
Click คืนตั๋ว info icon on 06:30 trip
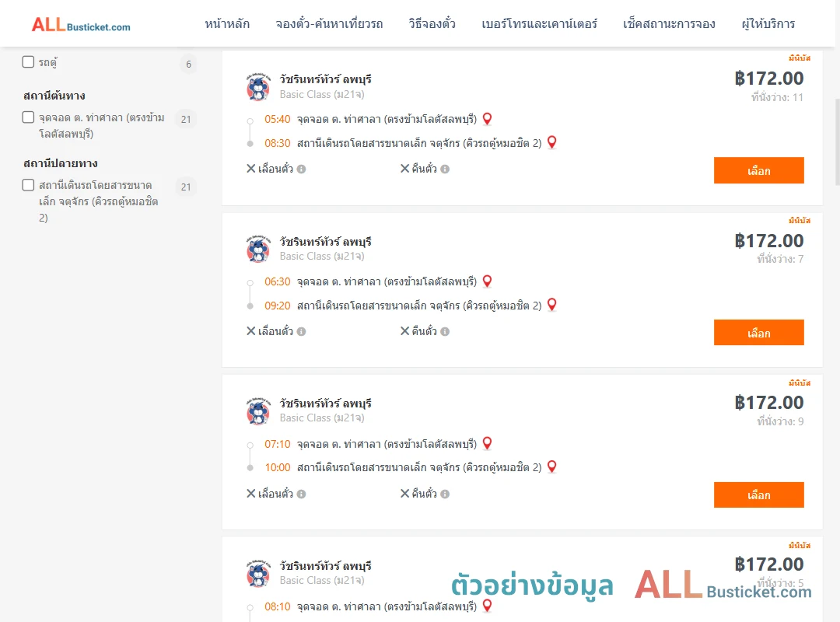pyautogui.click(x=445, y=332)
